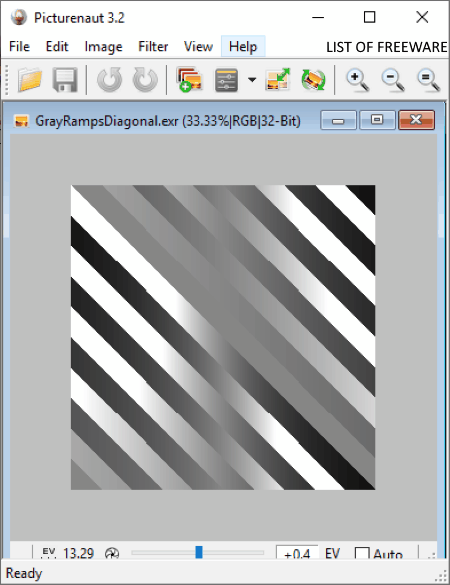450x585 pixels.
Task: Click the EV histogram icon beside 13.29
Action: pos(49,553)
